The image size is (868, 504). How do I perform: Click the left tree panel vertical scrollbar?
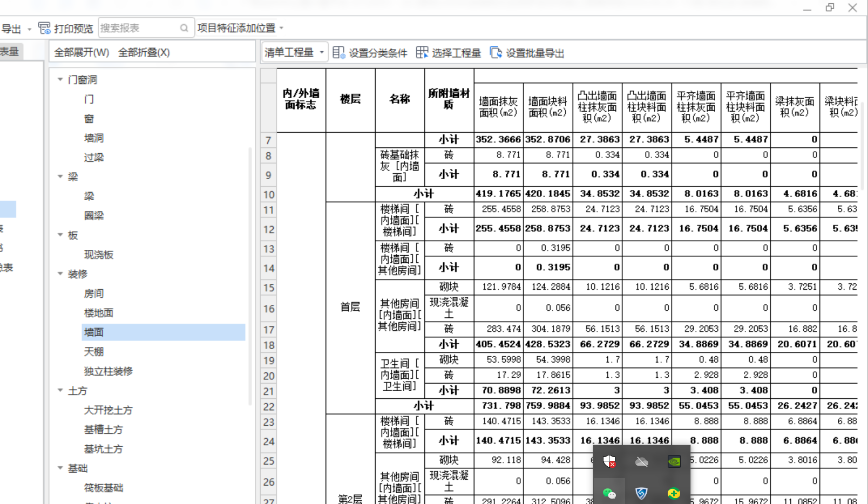(x=250, y=275)
